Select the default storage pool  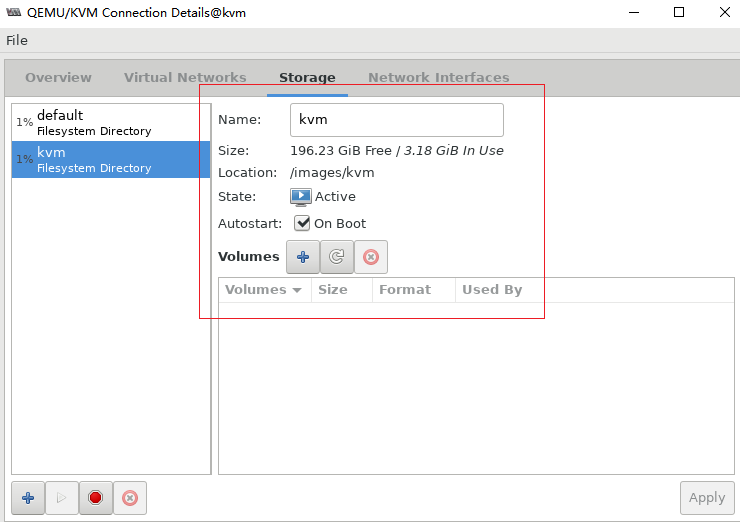click(111, 122)
